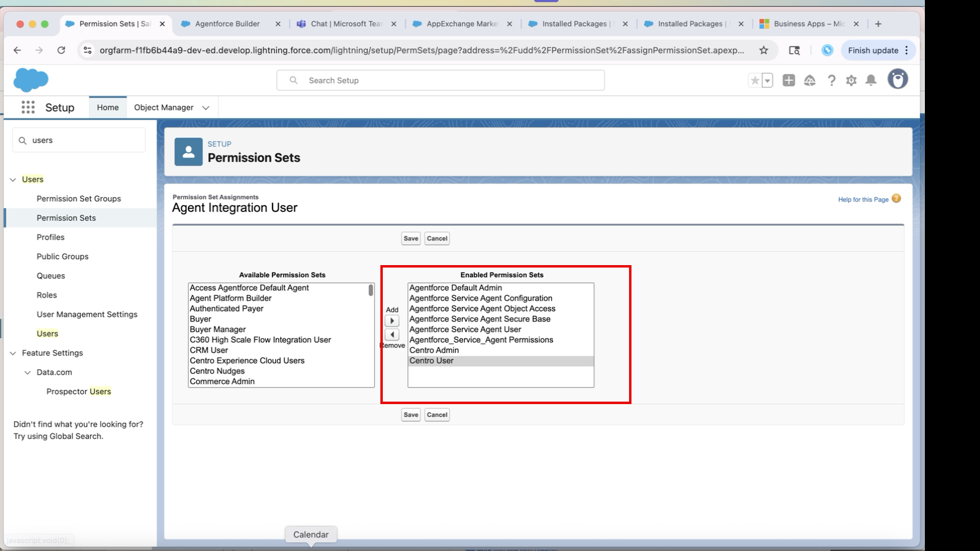Click the top Save button
980x551 pixels.
[411, 238]
